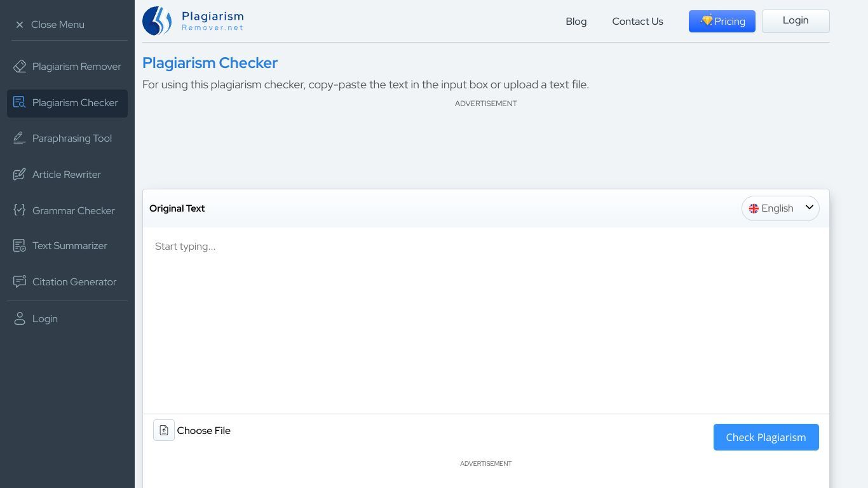The image size is (868, 488).
Task: Focus the Start typing text area
Action: pyautogui.click(x=485, y=318)
